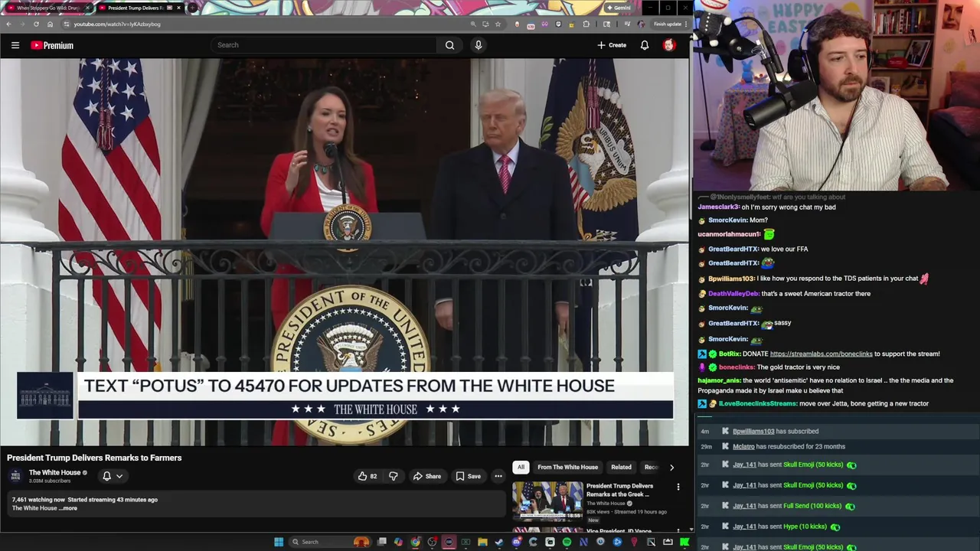Open Steam from the taskbar
The image size is (980, 551).
(x=499, y=542)
